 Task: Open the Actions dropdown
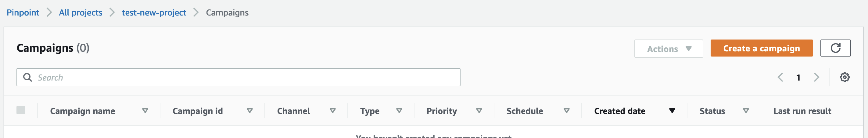coord(669,49)
